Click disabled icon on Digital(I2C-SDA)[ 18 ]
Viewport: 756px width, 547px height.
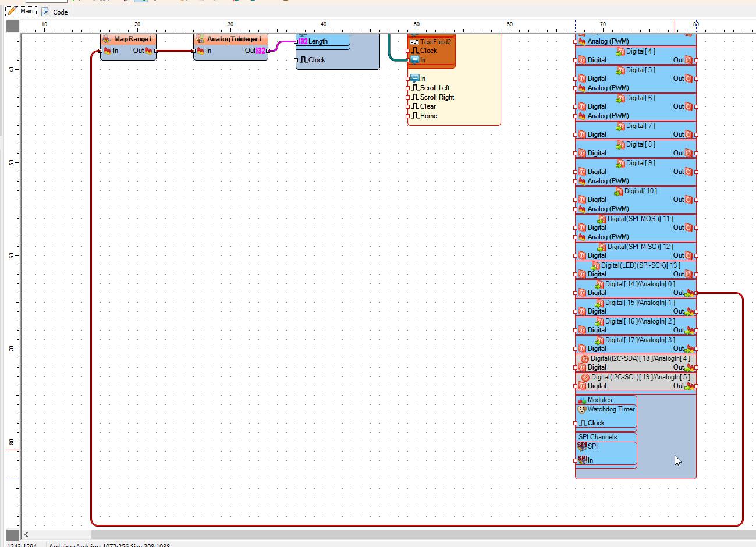tap(585, 359)
